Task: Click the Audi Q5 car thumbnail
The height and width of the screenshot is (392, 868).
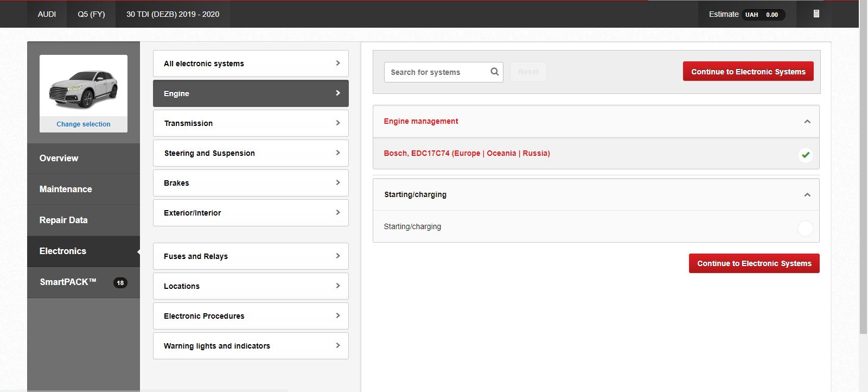Action: click(x=84, y=88)
